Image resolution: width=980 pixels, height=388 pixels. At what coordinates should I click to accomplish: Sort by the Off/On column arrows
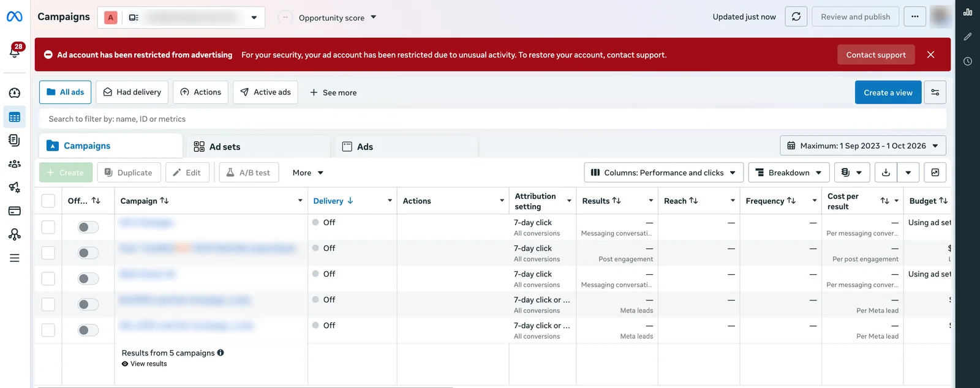96,201
